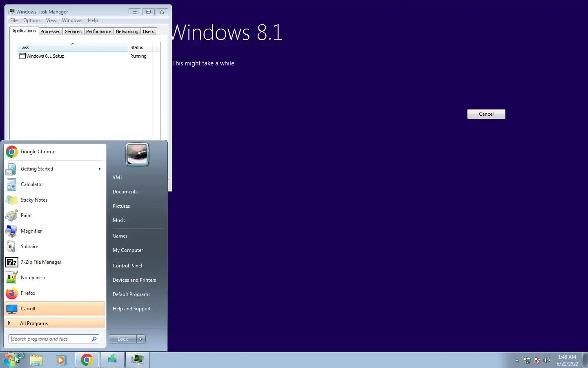
Task: Switch to the Services tab
Action: [73, 31]
